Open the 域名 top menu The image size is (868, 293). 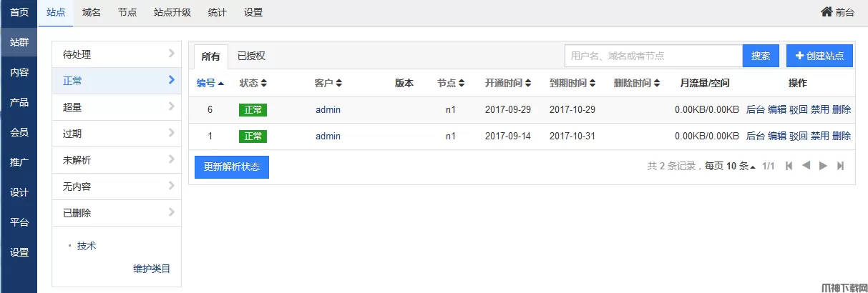click(92, 12)
